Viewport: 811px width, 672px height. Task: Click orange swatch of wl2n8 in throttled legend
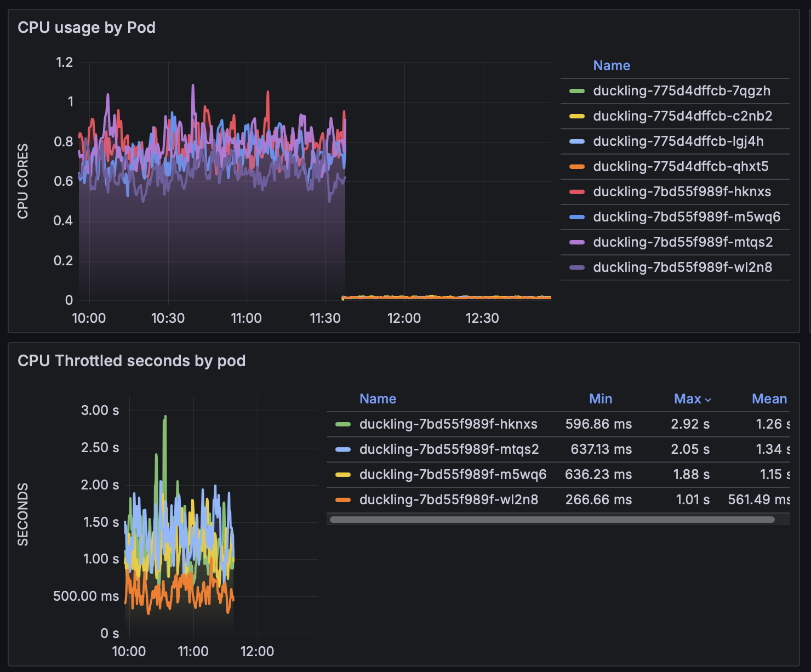343,500
